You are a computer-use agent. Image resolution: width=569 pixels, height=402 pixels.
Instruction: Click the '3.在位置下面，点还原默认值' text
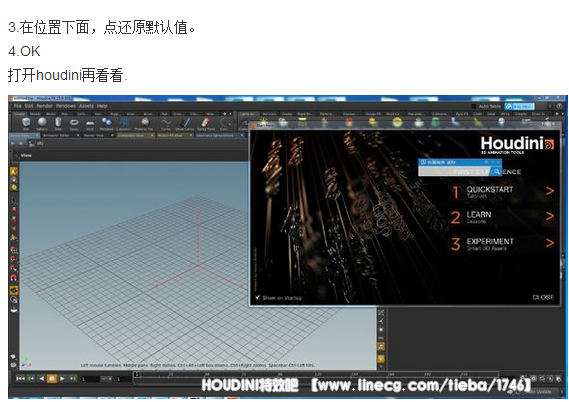click(102, 27)
